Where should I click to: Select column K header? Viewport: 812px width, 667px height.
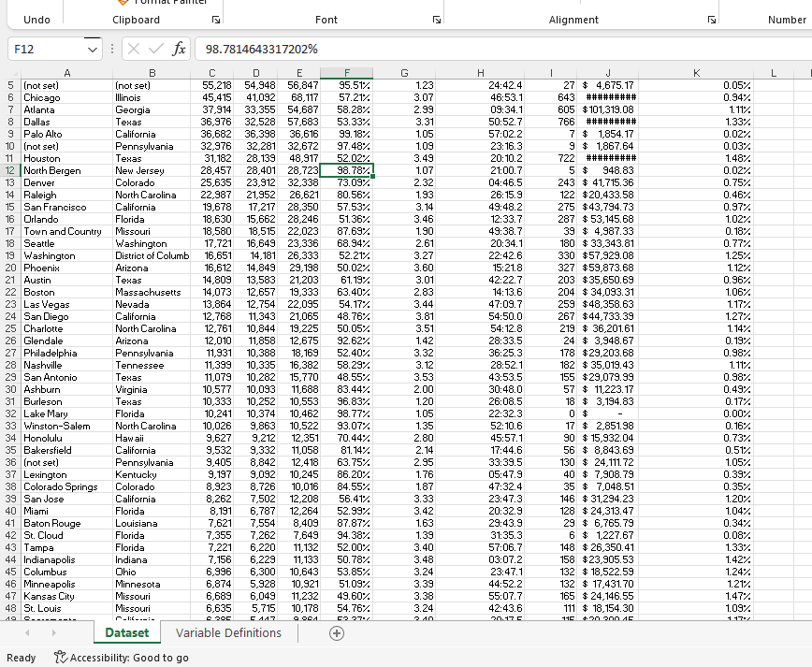(x=696, y=74)
